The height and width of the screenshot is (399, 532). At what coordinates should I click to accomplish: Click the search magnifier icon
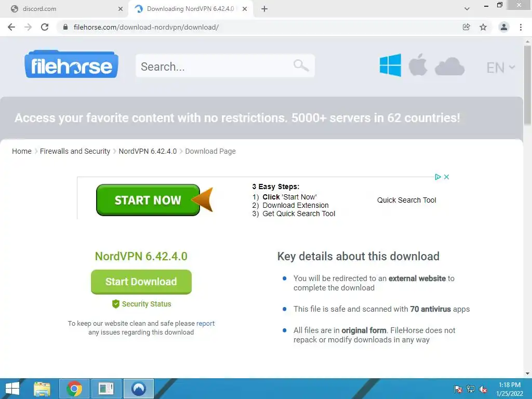[301, 65]
